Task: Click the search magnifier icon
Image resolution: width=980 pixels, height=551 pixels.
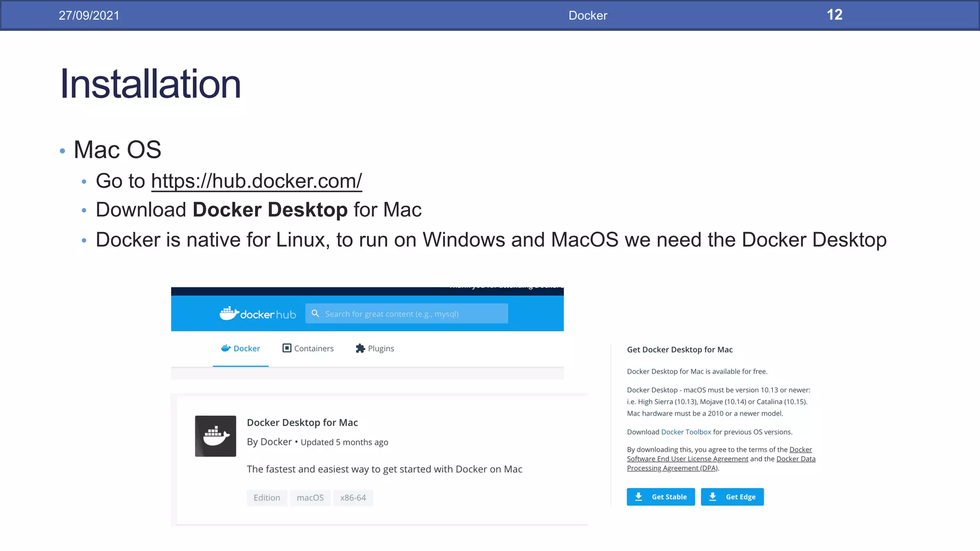Action: 315,313
